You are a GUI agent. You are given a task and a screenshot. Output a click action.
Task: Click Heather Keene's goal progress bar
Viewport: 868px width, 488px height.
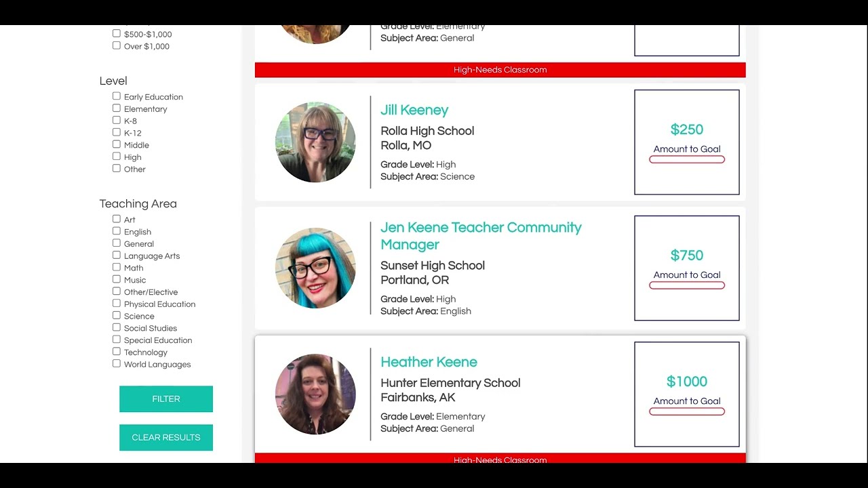[x=687, y=411]
